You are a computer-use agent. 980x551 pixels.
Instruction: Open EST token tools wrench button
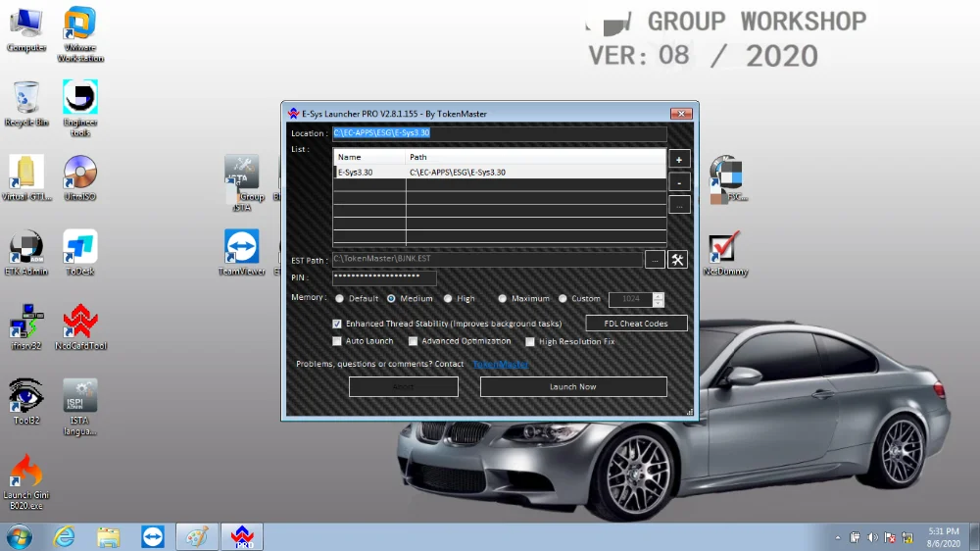pos(677,260)
